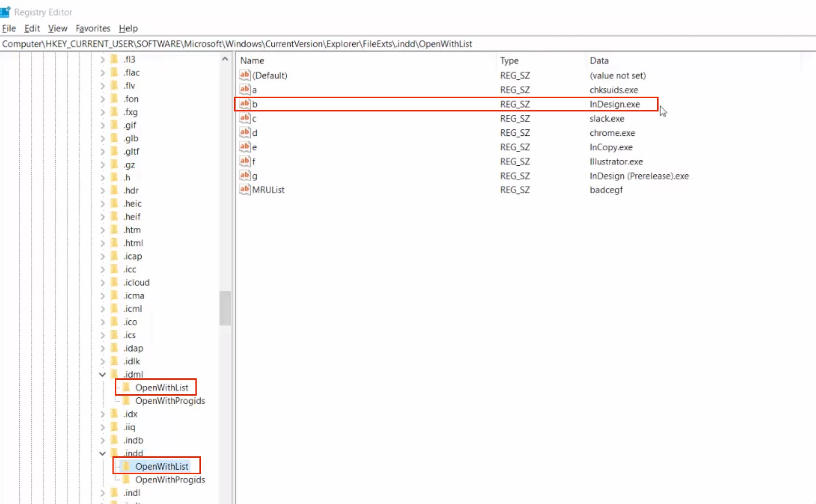Expand the .hdr key
The height and width of the screenshot is (504, 816).
point(102,190)
